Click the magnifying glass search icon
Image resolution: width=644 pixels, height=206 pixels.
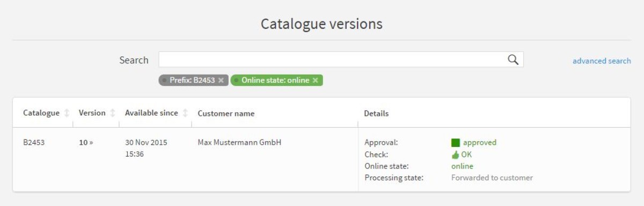(513, 60)
